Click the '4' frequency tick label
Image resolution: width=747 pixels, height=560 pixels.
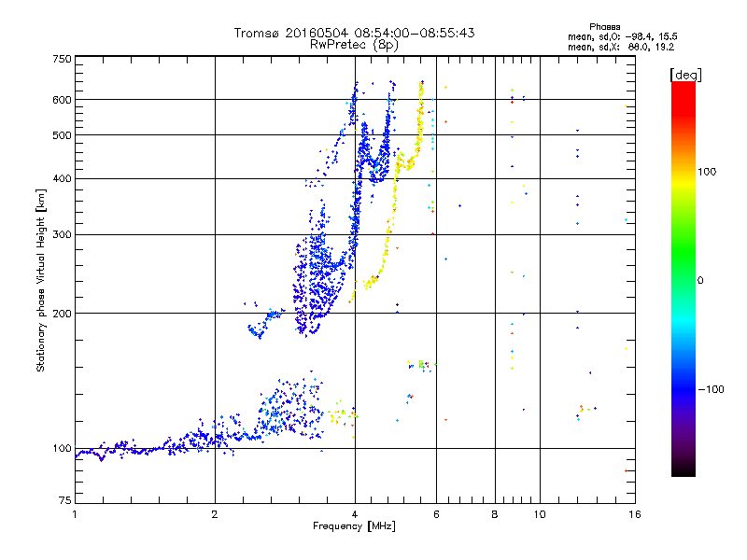tap(355, 514)
